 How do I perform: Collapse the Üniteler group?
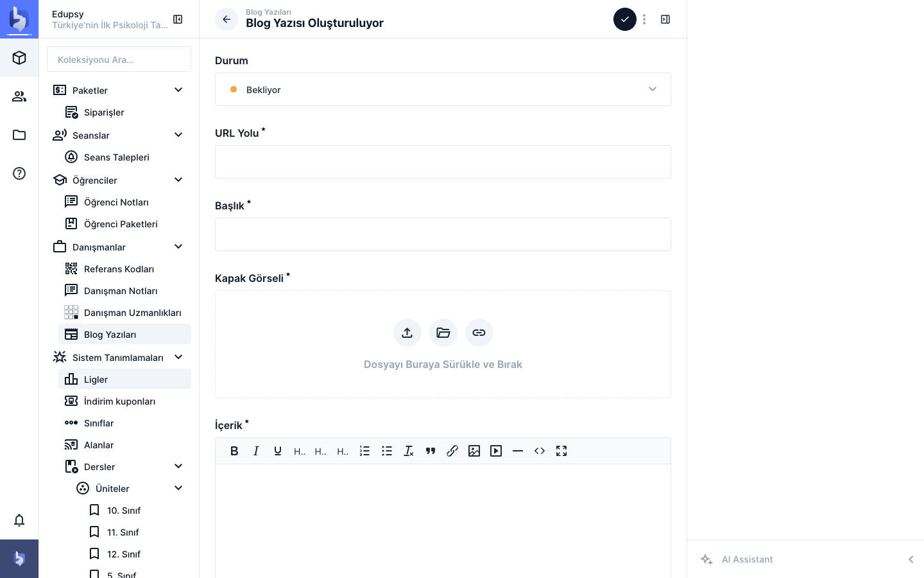click(178, 488)
